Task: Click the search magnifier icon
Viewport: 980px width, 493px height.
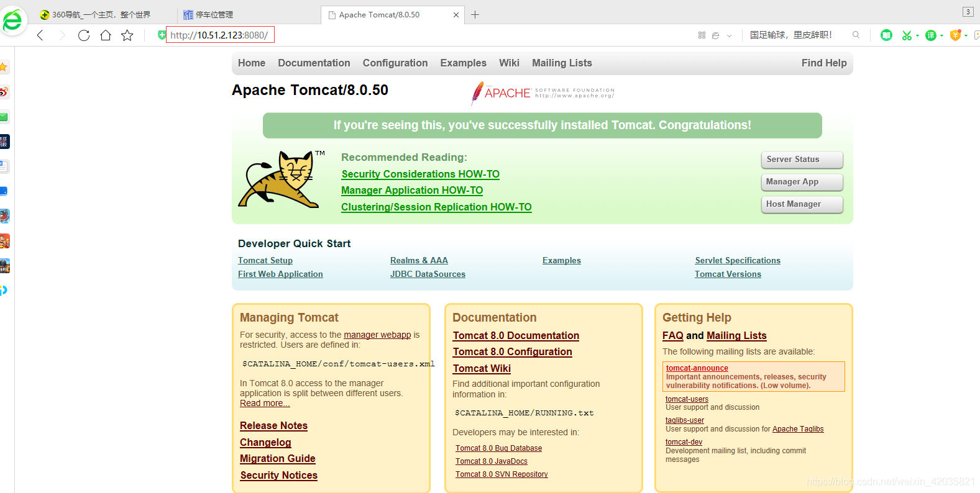Action: pyautogui.click(x=856, y=35)
